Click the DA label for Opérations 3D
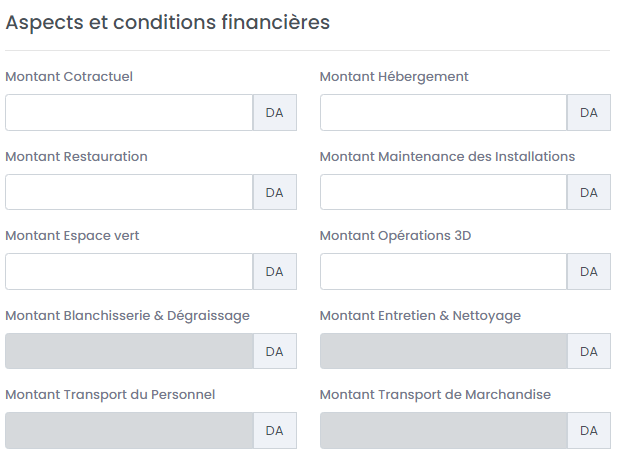This screenshot has height=464, width=618. 589,271
